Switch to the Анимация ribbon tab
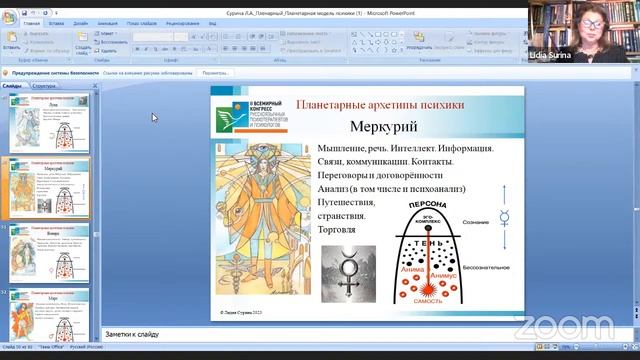Image resolution: width=640 pixels, height=360 pixels. [x=107, y=24]
